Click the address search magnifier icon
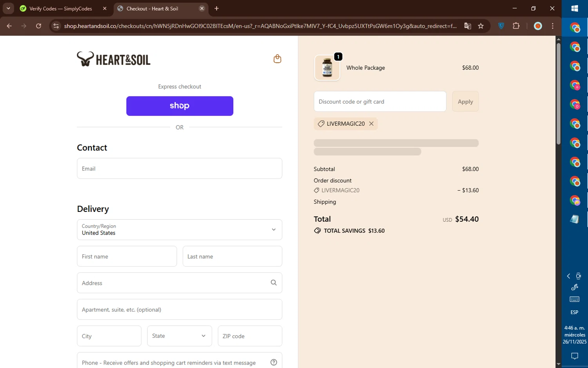This screenshot has height=368, width=588. coord(274,283)
